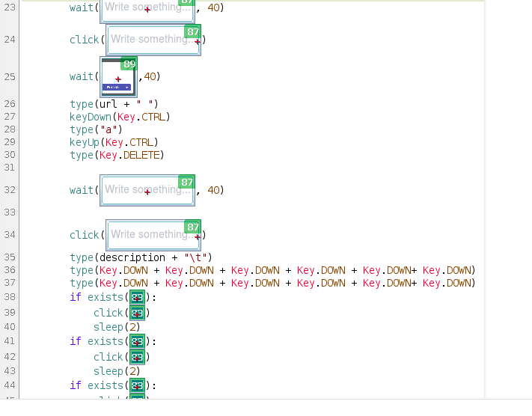Select small image pattern in line 39 click()

point(137,313)
